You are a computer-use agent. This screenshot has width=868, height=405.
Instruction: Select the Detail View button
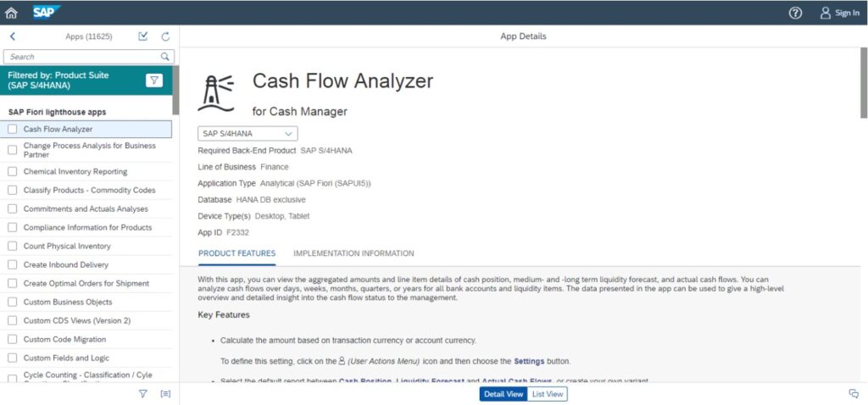[x=503, y=394]
